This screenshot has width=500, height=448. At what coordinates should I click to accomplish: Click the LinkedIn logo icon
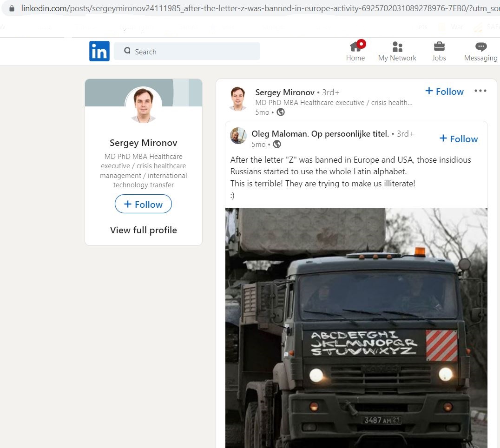[99, 51]
